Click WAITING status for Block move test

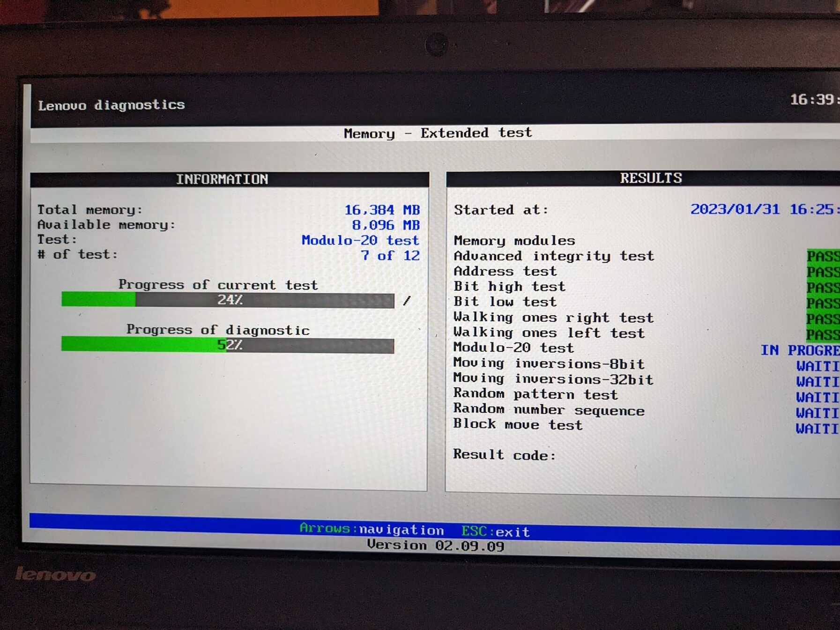818,429
